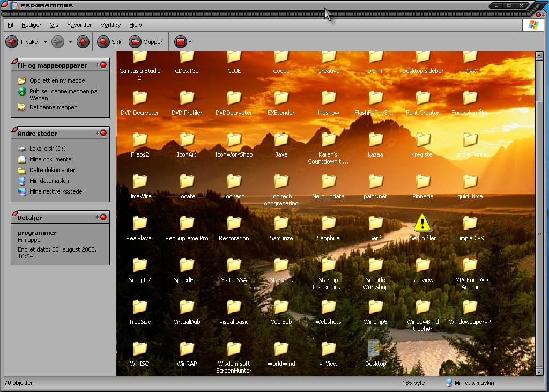Viewport: 549px width, 392px height.
Task: Select the Setup filer warning icon
Action: (422, 223)
